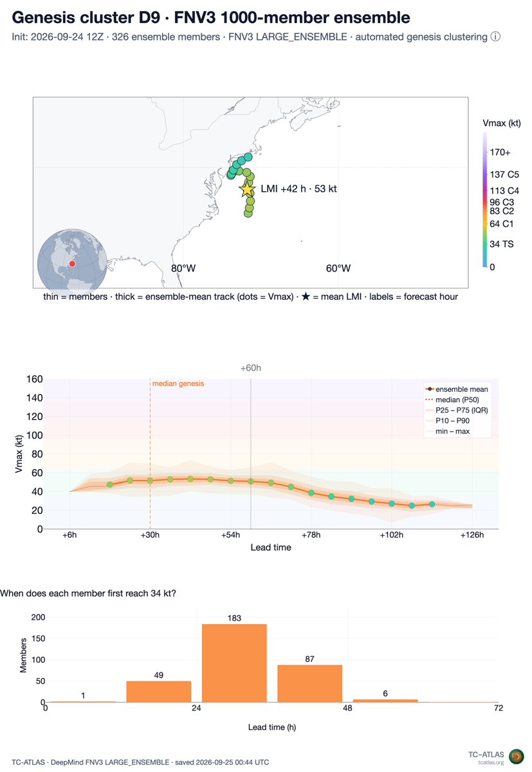Select the histogram bar labeled 49

click(159, 692)
